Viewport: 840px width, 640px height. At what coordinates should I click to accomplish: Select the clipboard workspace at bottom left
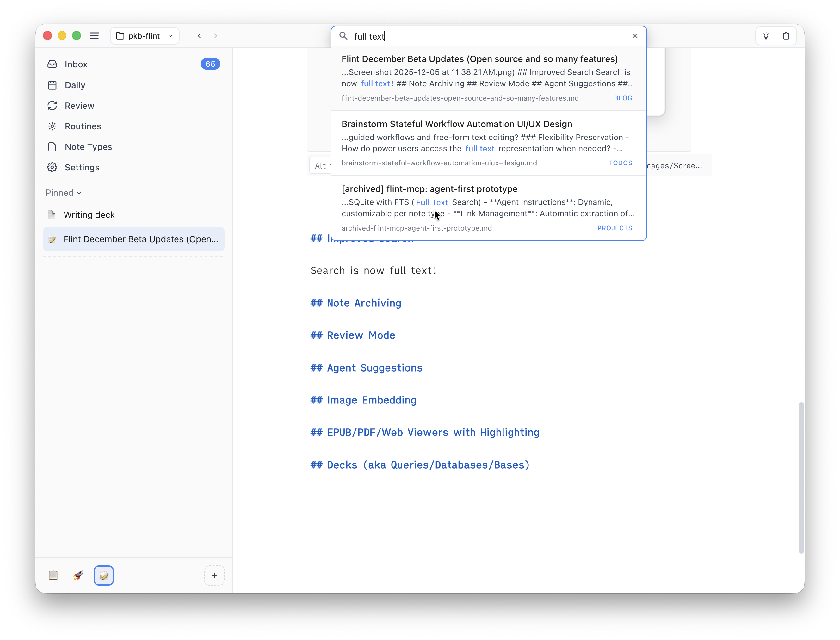tap(53, 575)
